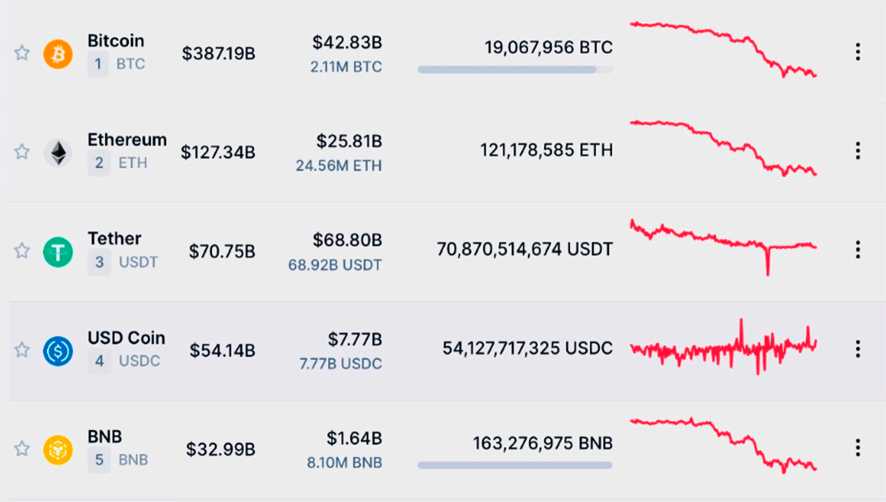886x502 pixels.
Task: Toggle the Ethereum watchlist star
Action: tap(21, 152)
